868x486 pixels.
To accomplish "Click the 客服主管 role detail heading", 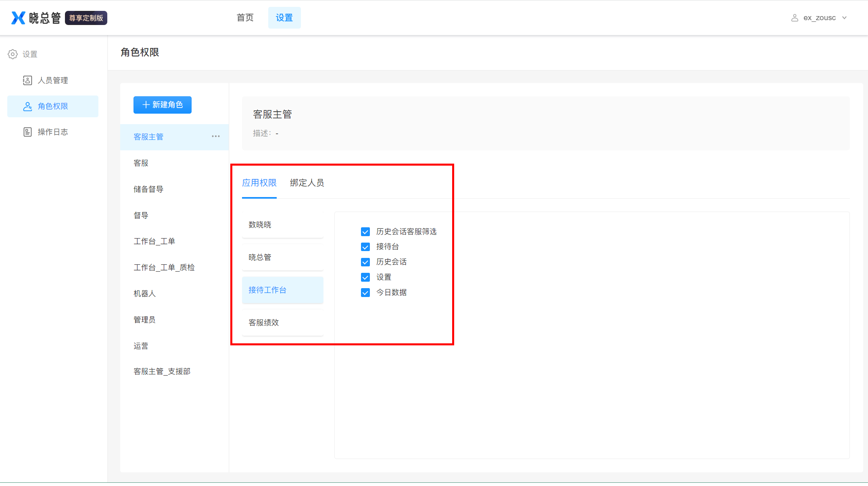I will coord(272,114).
